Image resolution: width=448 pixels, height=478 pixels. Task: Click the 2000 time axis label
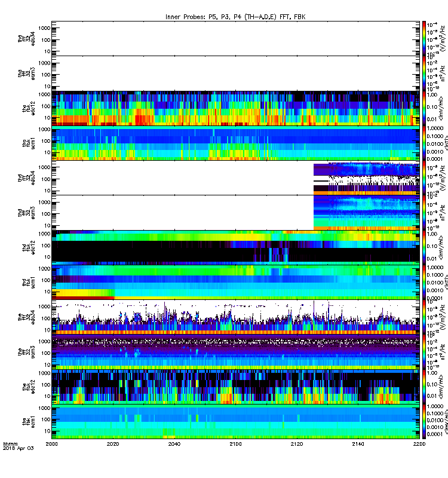pos(51,444)
